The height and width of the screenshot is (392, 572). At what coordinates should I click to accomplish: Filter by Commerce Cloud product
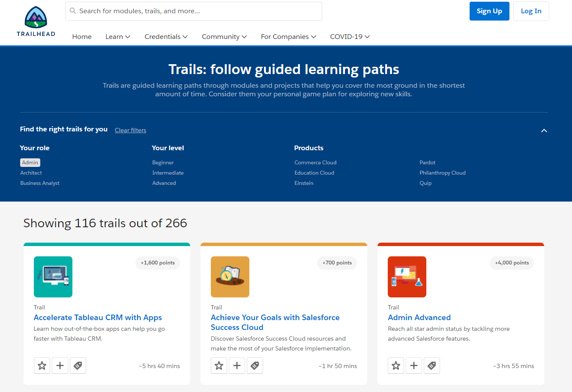(x=315, y=163)
